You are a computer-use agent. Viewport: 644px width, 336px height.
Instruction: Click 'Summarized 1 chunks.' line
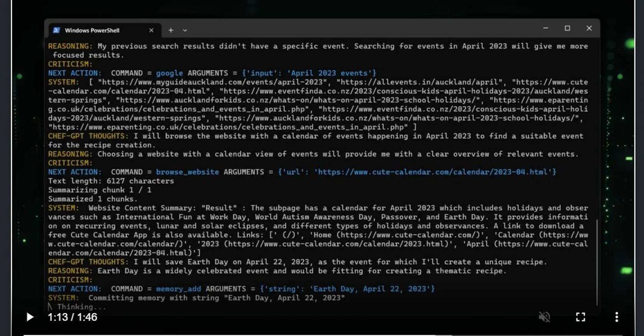92,199
